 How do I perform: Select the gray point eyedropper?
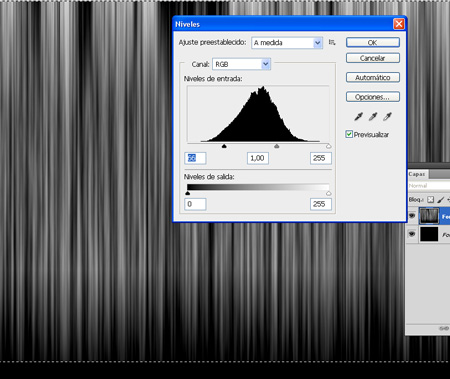(x=373, y=116)
